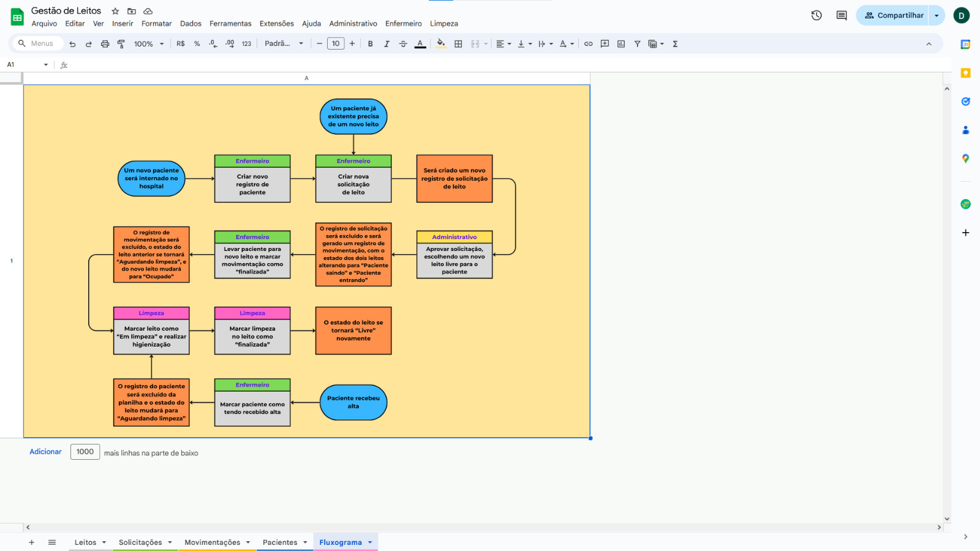Star the Gestão de Leitos document
This screenshot has height=551, width=980.
pyautogui.click(x=115, y=11)
